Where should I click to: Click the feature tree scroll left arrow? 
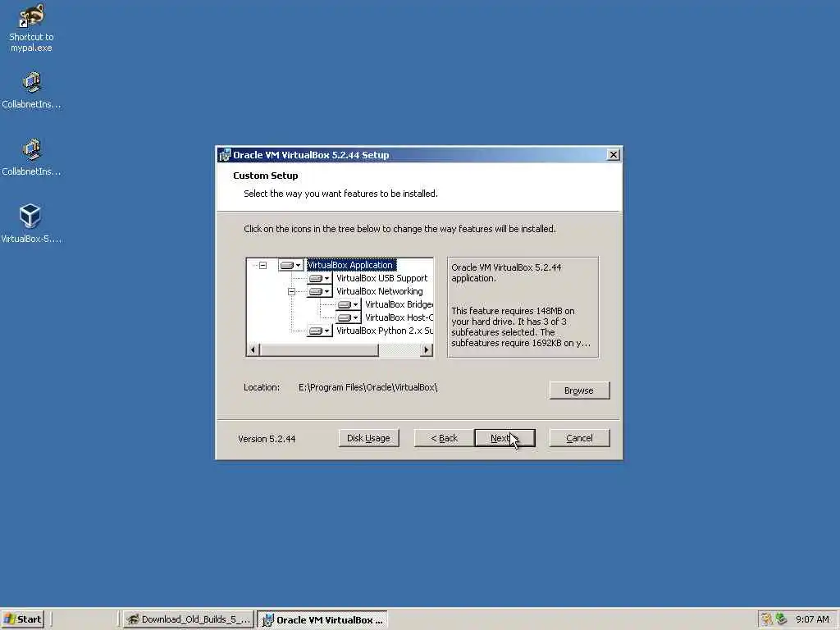[x=253, y=349]
